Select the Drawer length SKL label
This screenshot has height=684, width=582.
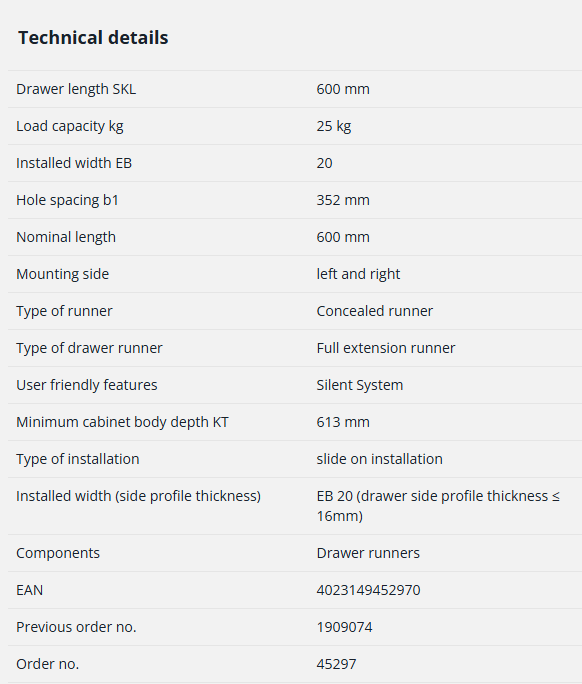[76, 89]
